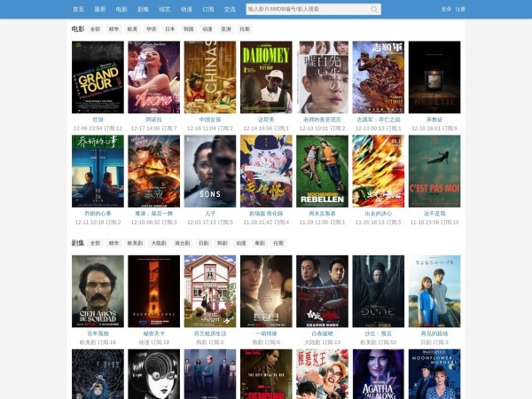
Task: Click the 登录 login link
Action: [446, 9]
